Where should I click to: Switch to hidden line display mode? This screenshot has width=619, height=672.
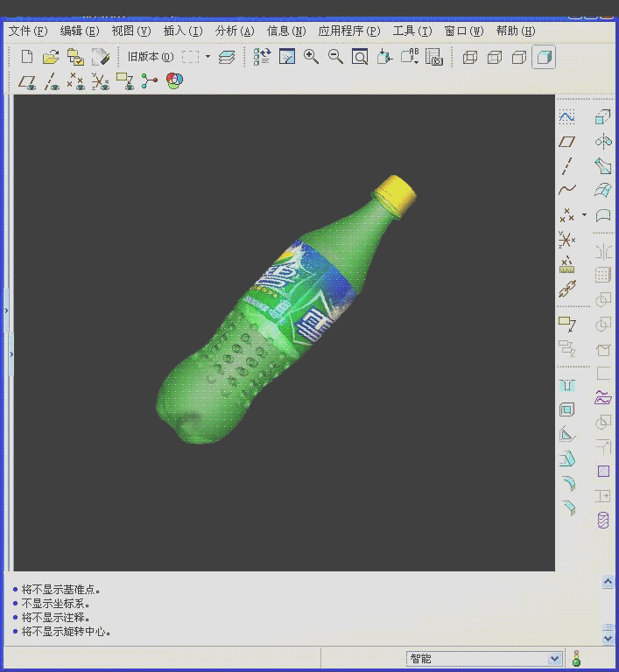click(x=495, y=57)
